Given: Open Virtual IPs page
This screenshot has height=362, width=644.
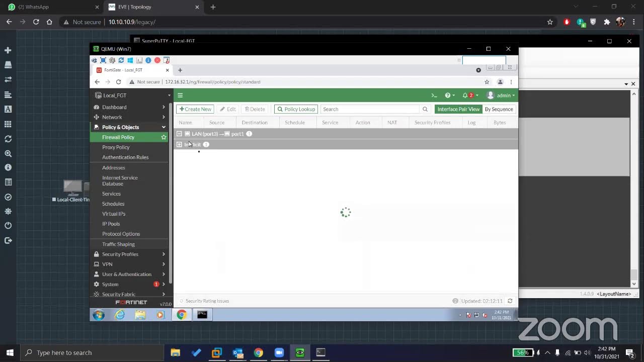Looking at the screenshot, I should 114,214.
